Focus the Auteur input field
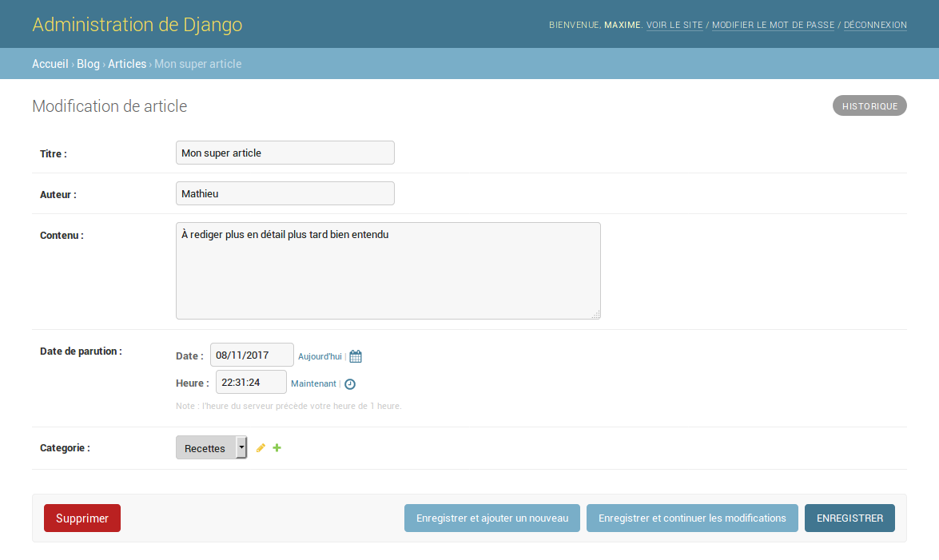 coord(285,193)
